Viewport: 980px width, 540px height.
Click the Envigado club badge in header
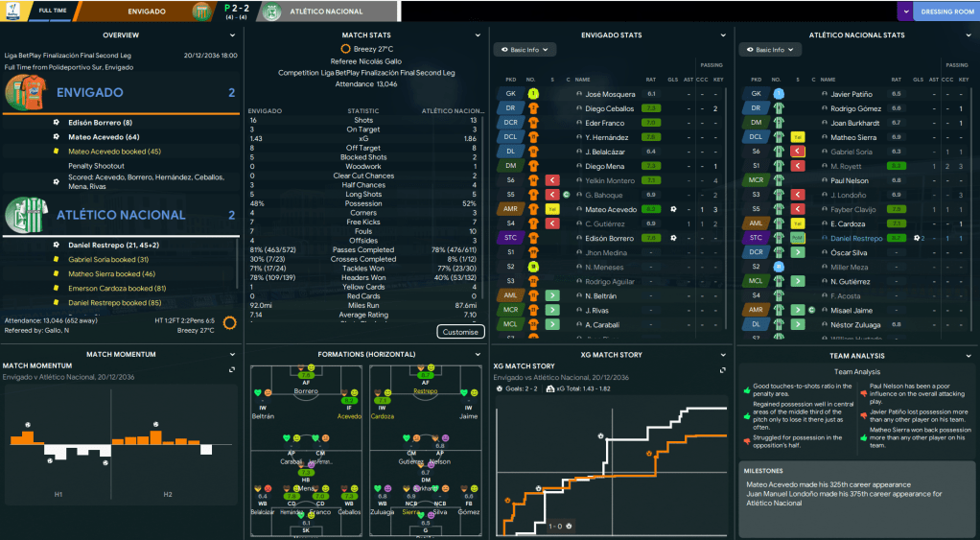pos(202,12)
